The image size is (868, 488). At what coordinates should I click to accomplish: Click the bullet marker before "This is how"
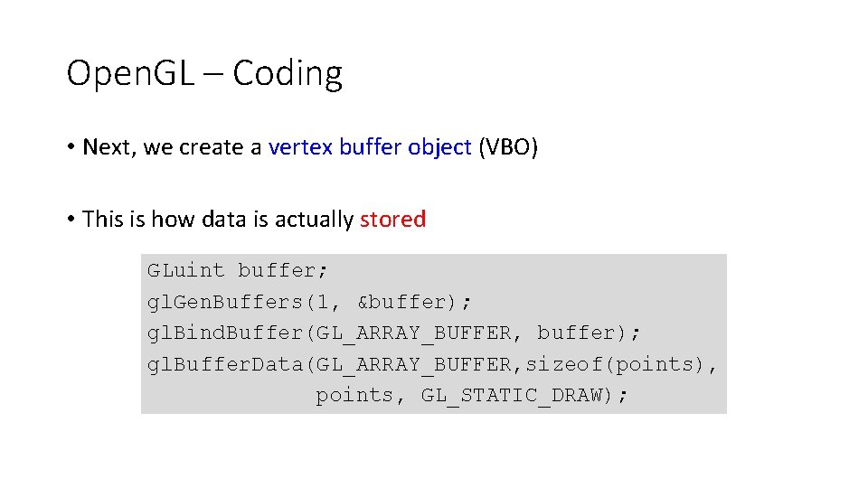click(71, 219)
